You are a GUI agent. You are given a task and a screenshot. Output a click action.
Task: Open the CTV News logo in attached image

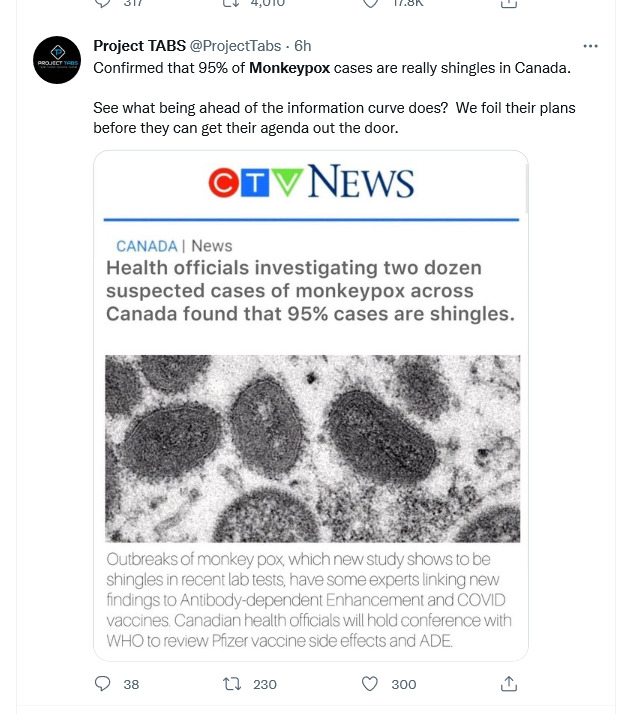pyautogui.click(x=311, y=182)
